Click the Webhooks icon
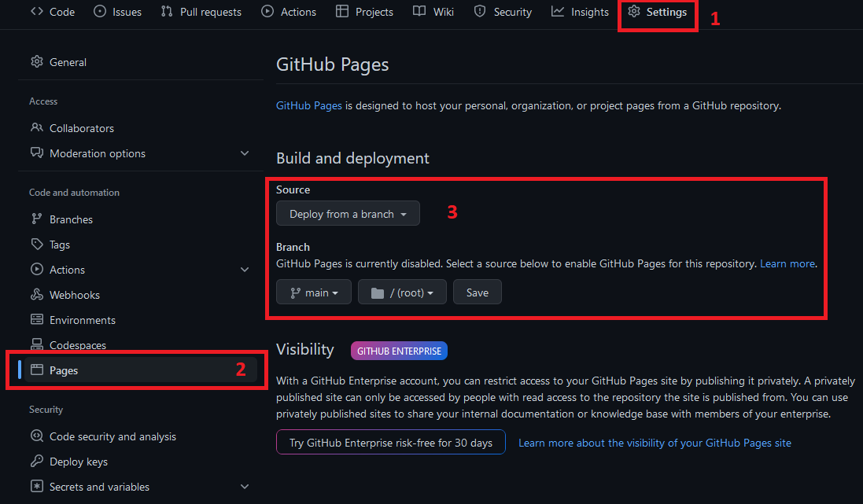The image size is (863, 504). [x=37, y=295]
